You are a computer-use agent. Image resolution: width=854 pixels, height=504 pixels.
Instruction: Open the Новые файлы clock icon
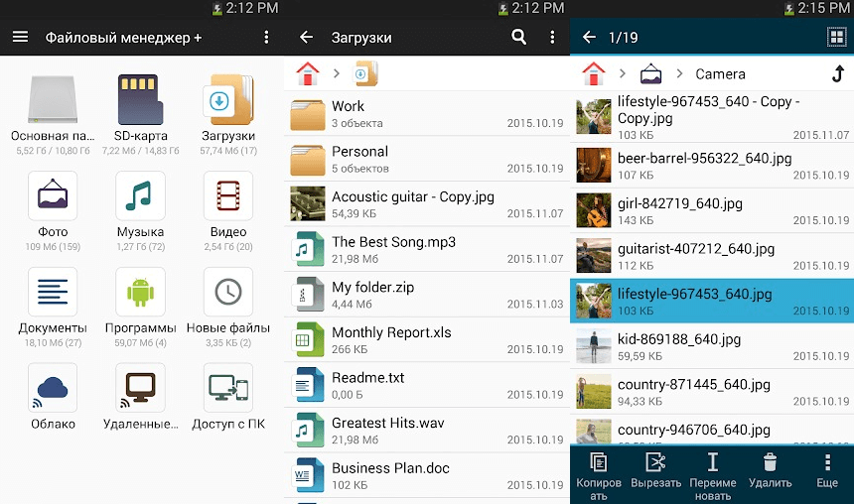(228, 292)
